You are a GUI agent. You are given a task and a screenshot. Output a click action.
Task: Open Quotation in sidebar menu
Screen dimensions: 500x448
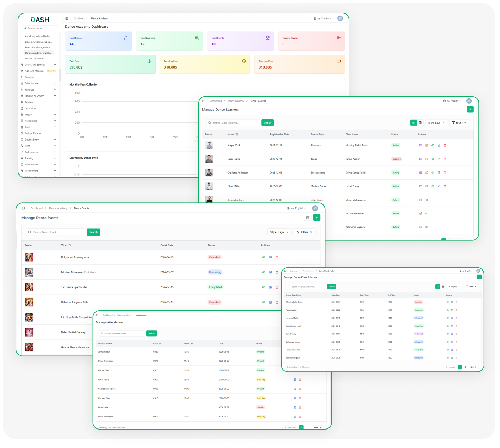point(30,108)
